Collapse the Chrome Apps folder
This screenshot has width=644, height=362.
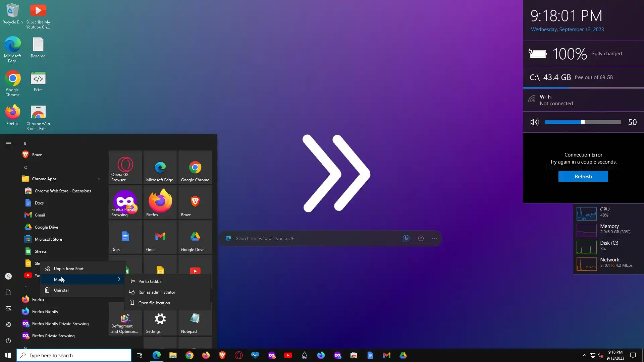pyautogui.click(x=98, y=179)
